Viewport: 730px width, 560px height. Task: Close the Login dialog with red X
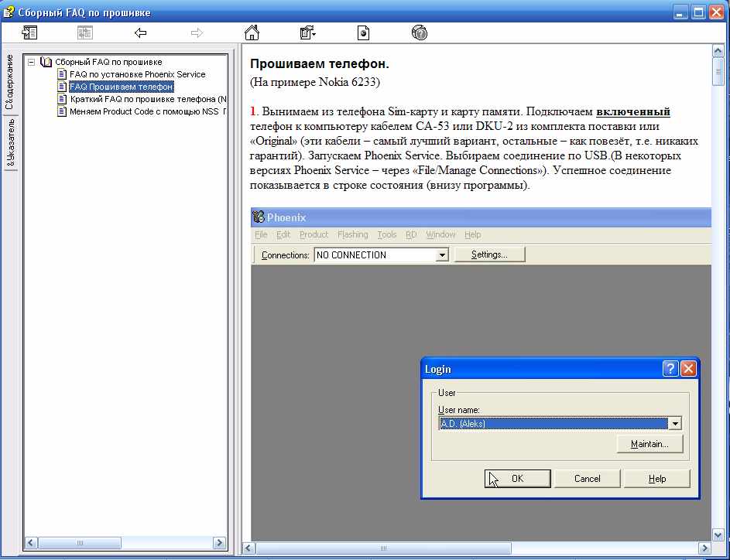[x=688, y=369]
